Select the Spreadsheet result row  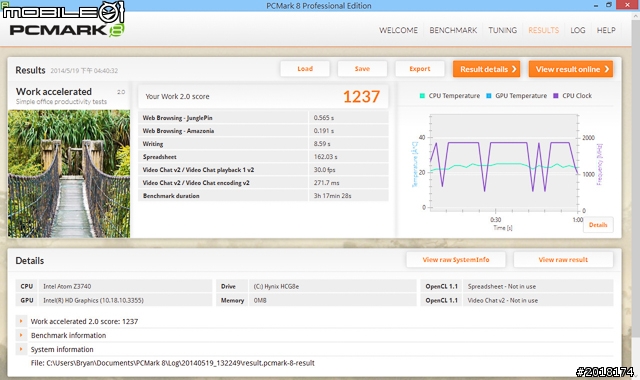(x=263, y=157)
